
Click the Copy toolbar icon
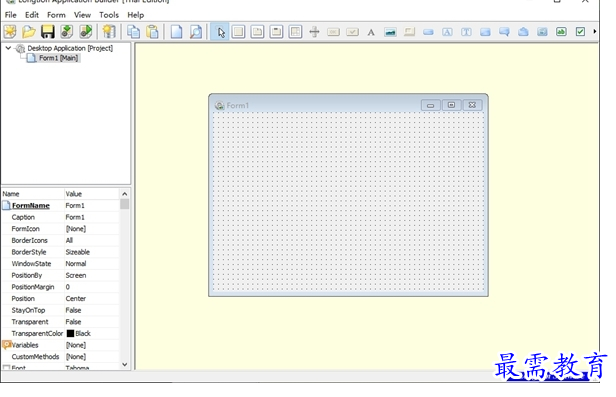click(134, 31)
